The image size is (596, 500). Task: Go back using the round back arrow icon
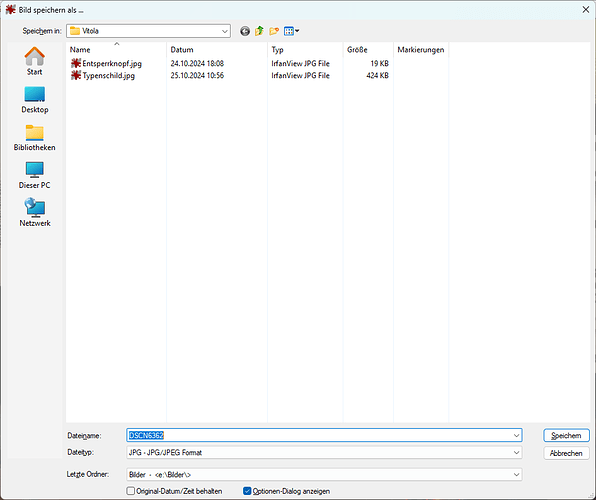click(245, 31)
